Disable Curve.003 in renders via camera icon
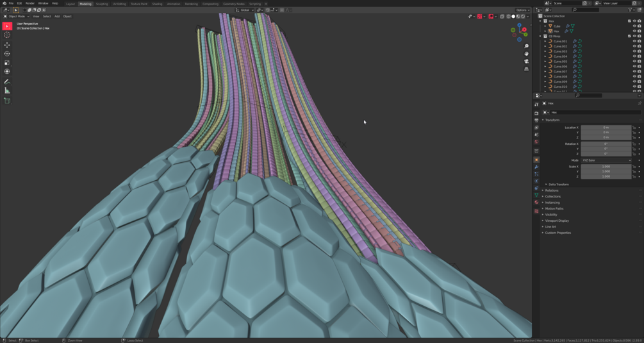This screenshot has width=644, height=343. pyautogui.click(x=640, y=51)
